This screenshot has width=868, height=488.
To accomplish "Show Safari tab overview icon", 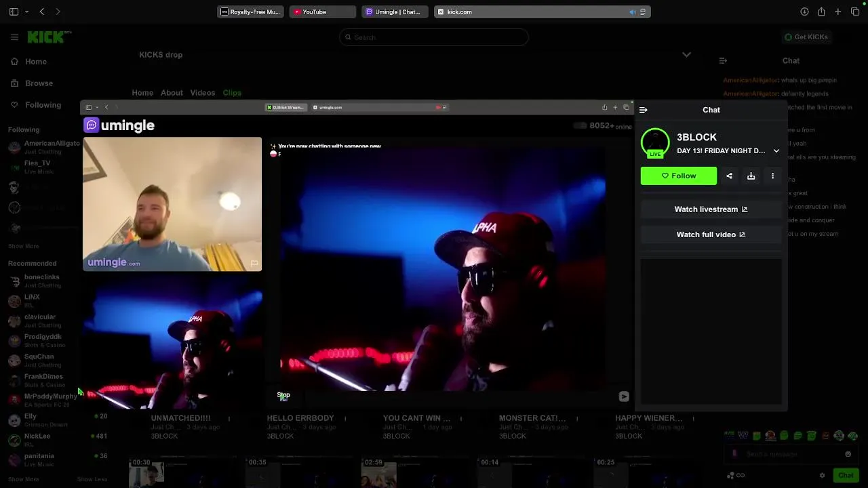I will click(x=855, y=12).
